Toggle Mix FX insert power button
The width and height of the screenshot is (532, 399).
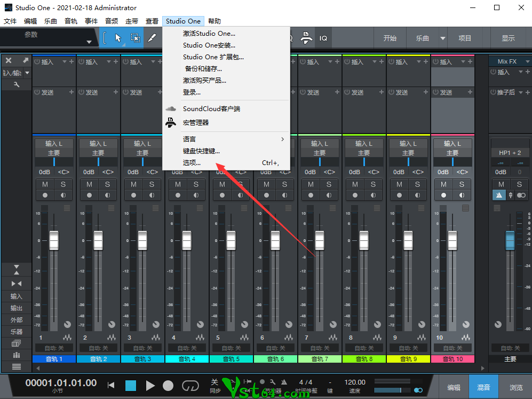(494, 72)
